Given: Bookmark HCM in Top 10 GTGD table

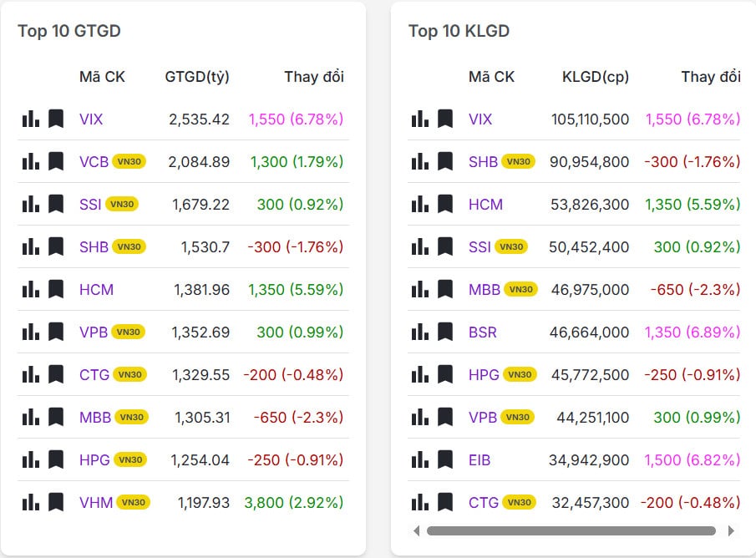Looking at the screenshot, I should [x=56, y=290].
